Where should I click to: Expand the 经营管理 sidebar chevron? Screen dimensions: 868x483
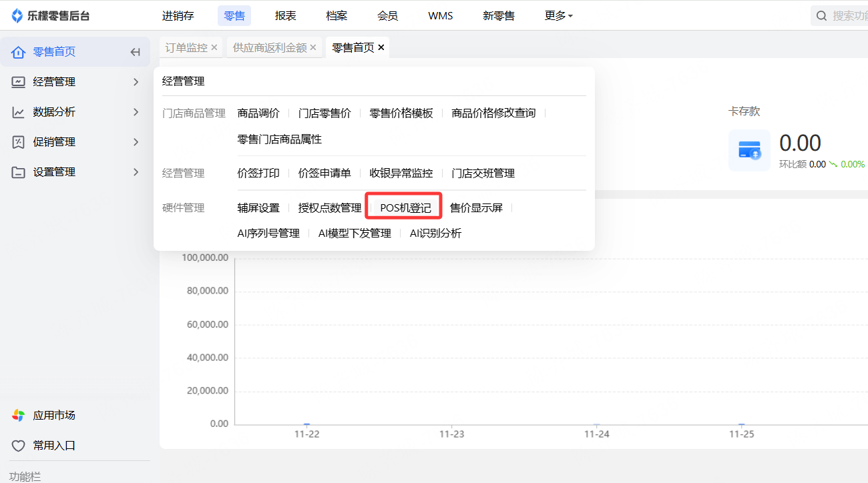tap(136, 82)
